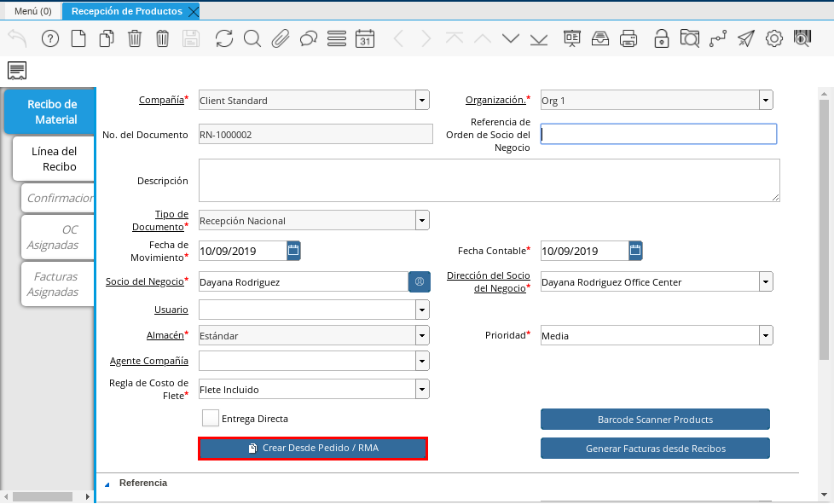Click Generar Facturas desde Recibos button
834x504 pixels.
(x=655, y=449)
